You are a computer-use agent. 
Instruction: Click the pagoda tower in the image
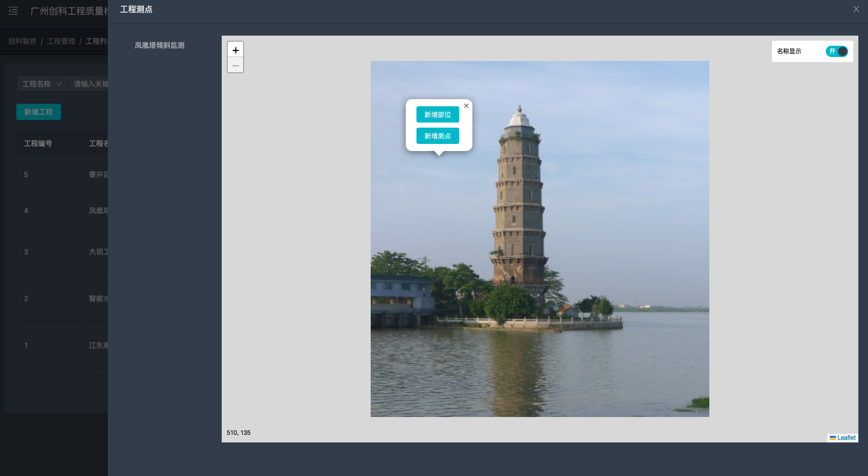coord(519,203)
